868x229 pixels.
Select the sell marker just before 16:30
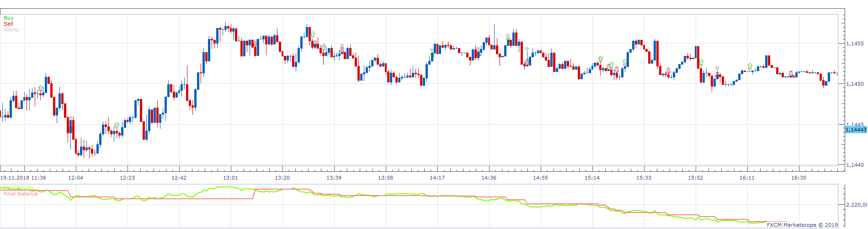pos(791,73)
